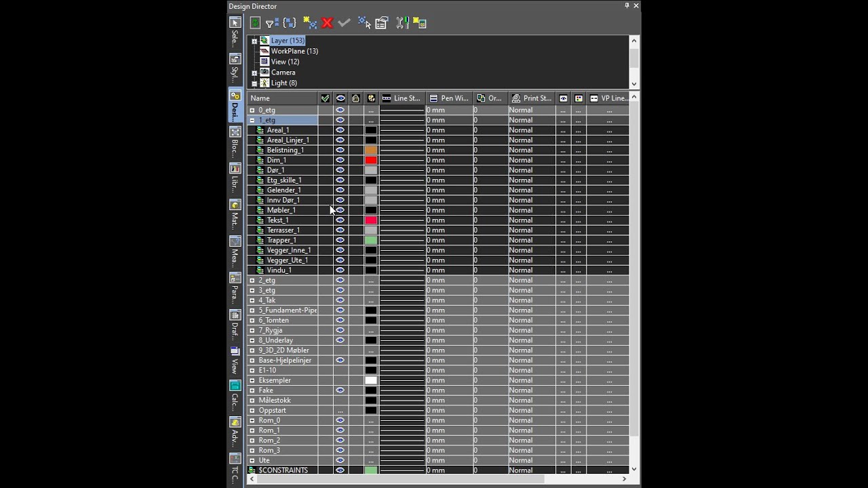Open the Style Manager side tab
Screen dimensions: 868x488
(235, 69)
